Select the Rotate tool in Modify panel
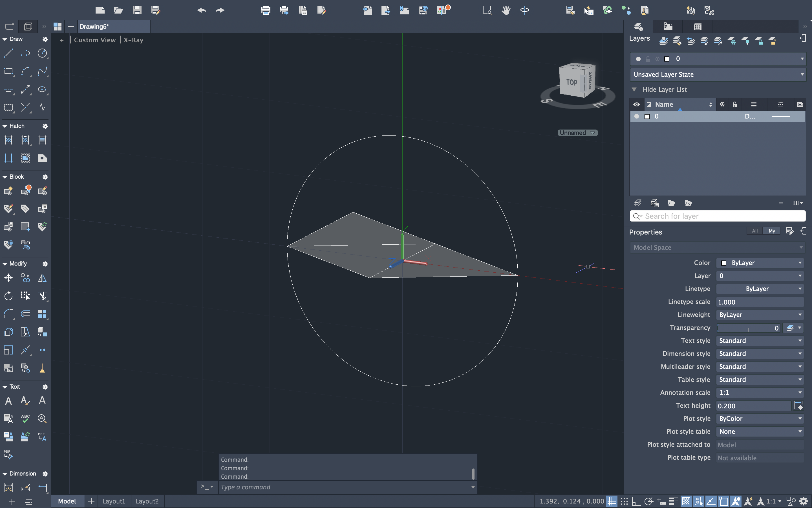 pos(8,296)
